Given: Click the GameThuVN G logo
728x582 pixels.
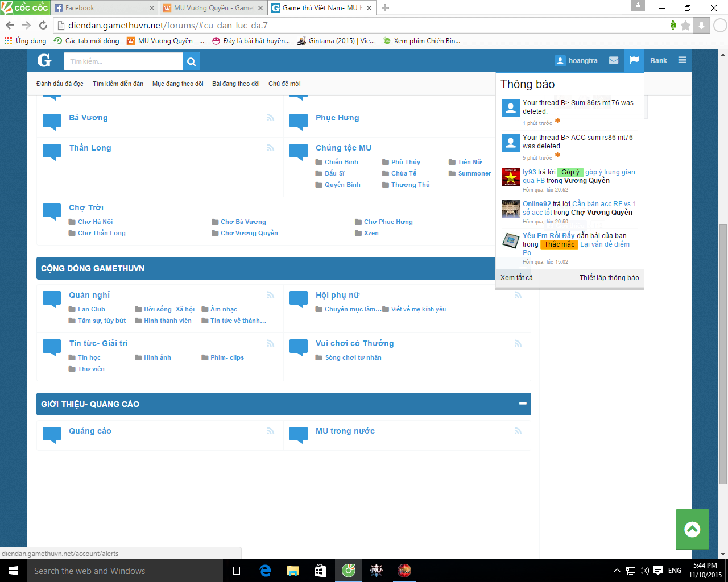Looking at the screenshot, I should pyautogui.click(x=44, y=60).
